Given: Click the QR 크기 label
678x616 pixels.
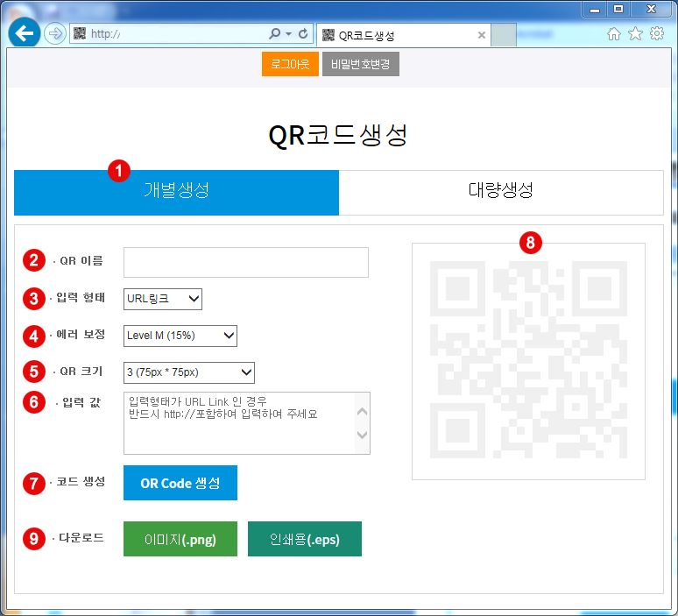Looking at the screenshot, I should point(81,372).
